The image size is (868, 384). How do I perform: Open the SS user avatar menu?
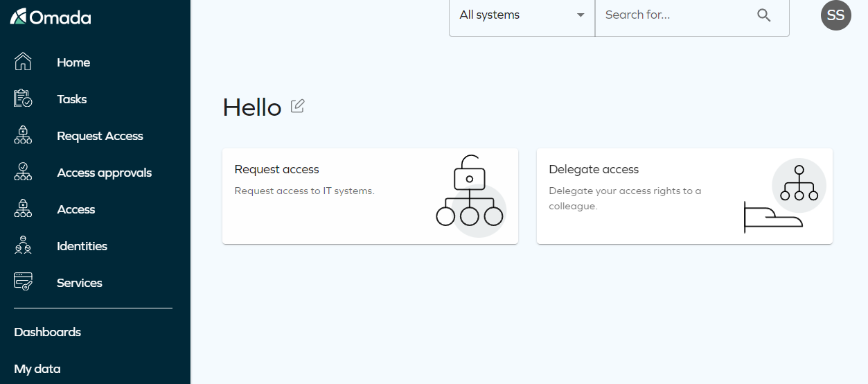tap(835, 15)
